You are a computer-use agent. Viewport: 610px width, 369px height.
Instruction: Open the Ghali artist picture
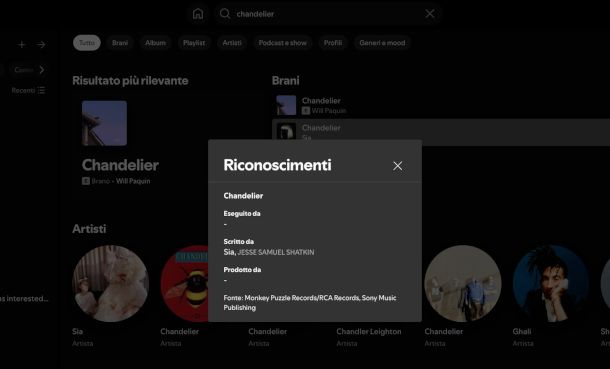click(x=550, y=283)
